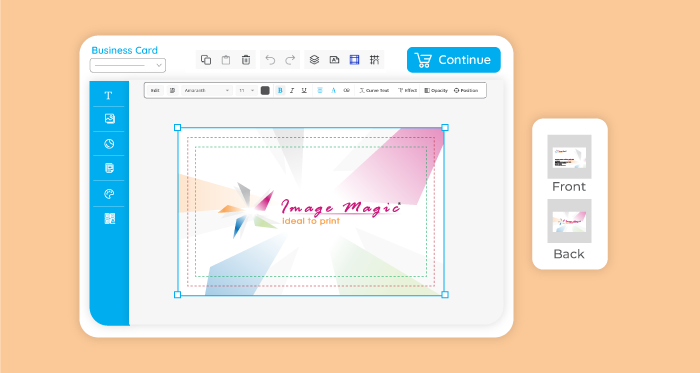This screenshot has height=373, width=700.
Task: Toggle bold formatting
Action: [280, 91]
